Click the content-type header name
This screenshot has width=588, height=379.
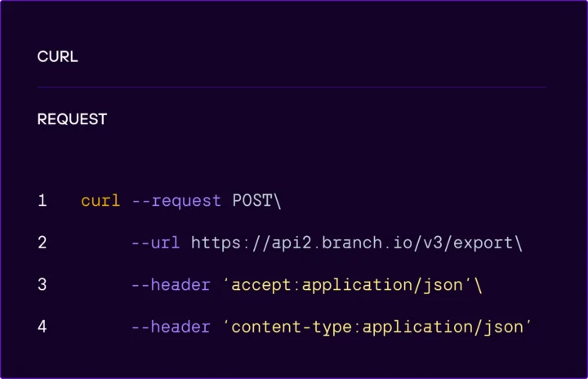click(292, 327)
